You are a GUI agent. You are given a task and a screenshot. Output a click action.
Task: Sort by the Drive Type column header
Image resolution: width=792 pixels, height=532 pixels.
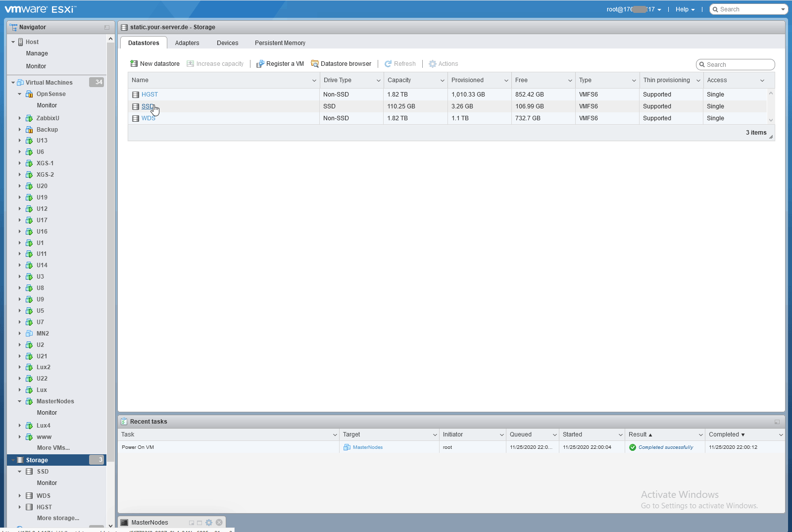pyautogui.click(x=338, y=80)
